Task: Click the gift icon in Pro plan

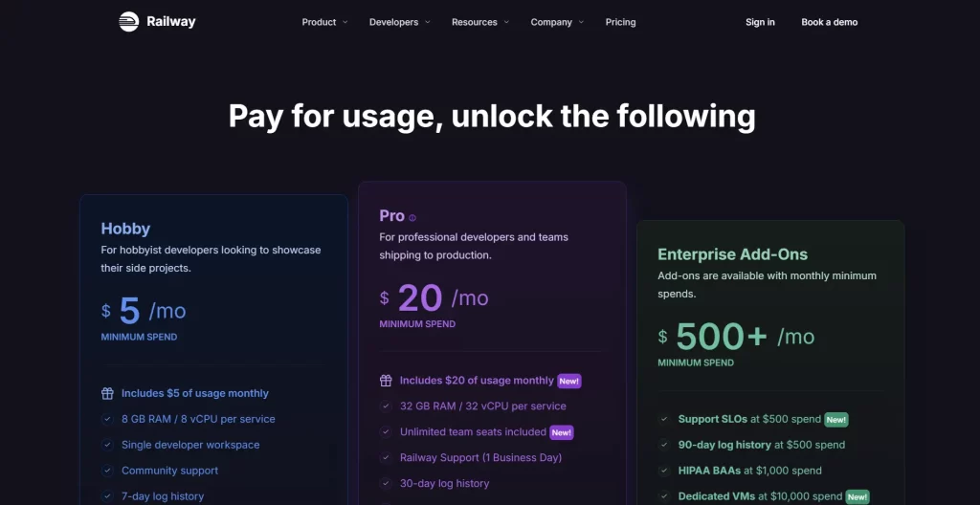Action: coord(386,380)
